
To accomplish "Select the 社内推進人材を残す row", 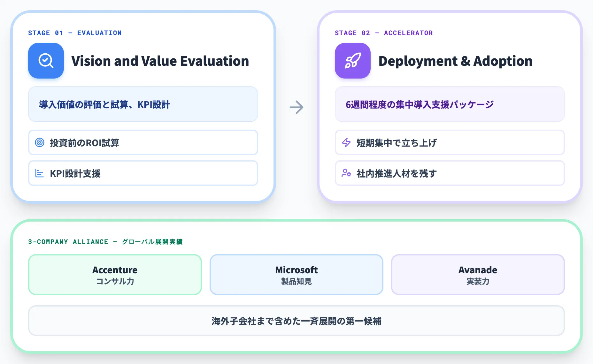I will [x=450, y=173].
